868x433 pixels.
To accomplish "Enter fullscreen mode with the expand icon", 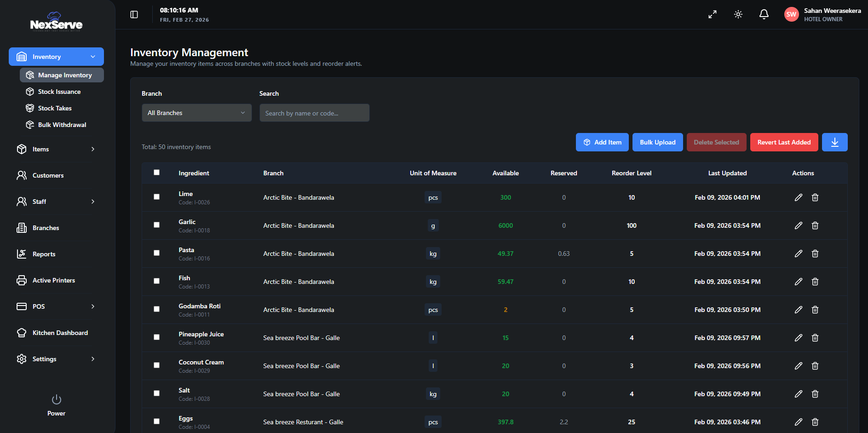I will pyautogui.click(x=712, y=15).
